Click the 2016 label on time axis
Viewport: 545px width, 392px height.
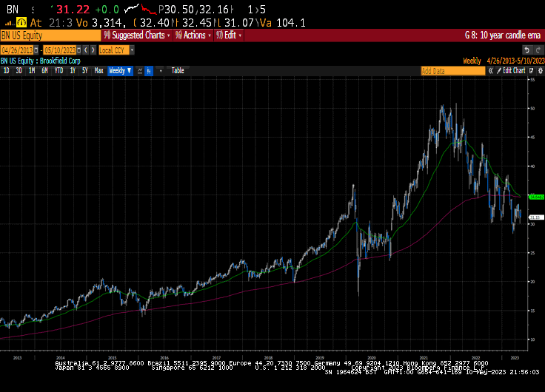[x=164, y=358]
